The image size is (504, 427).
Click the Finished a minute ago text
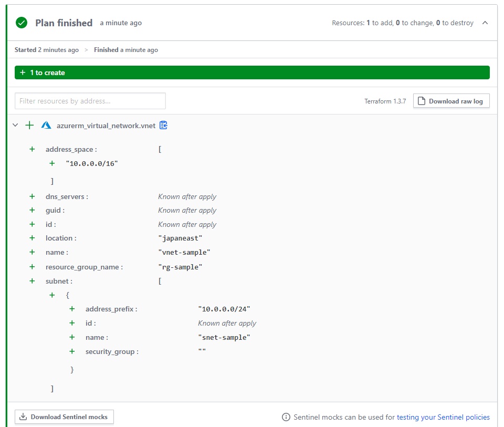tap(126, 50)
